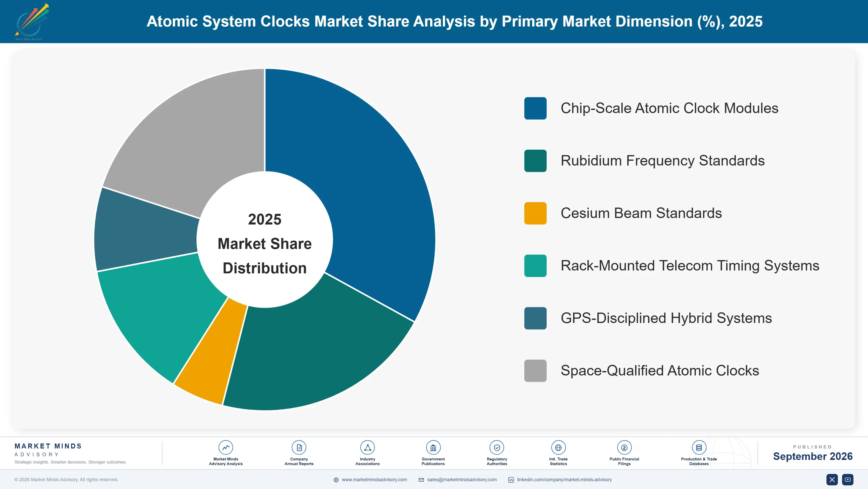The image size is (868, 489).
Task: Click the 'Space-Qualified Atomic Clocks' legend label
Action: (660, 371)
